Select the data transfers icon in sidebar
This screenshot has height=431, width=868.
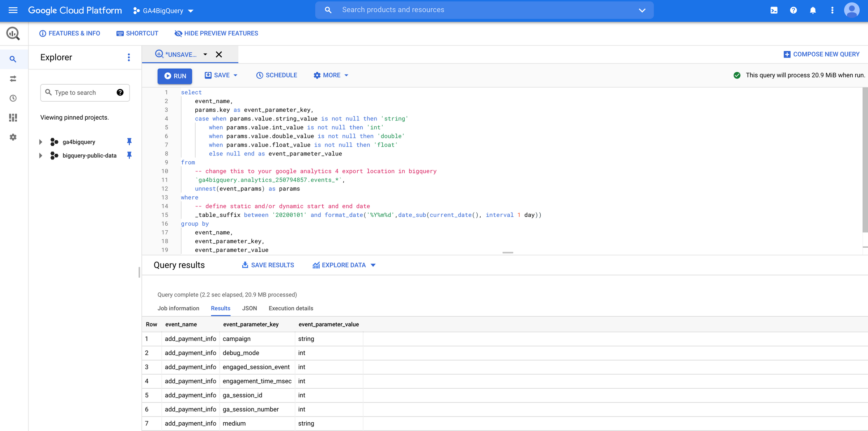(13, 78)
